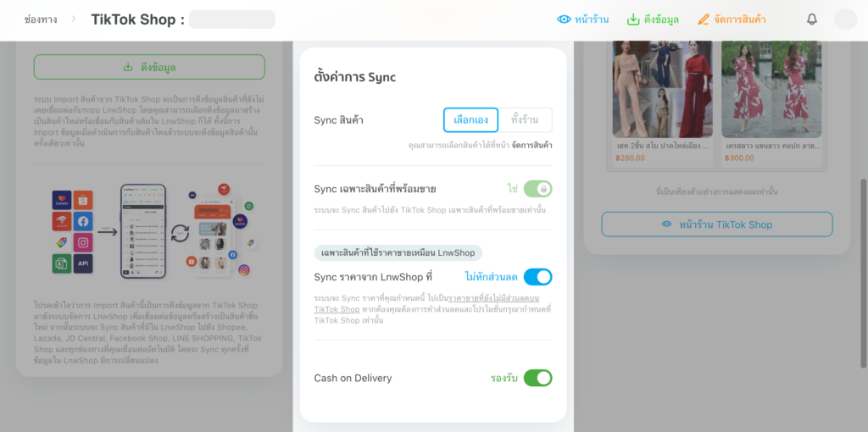Click the download icon beside ดึงข้อมูล in header

click(632, 19)
